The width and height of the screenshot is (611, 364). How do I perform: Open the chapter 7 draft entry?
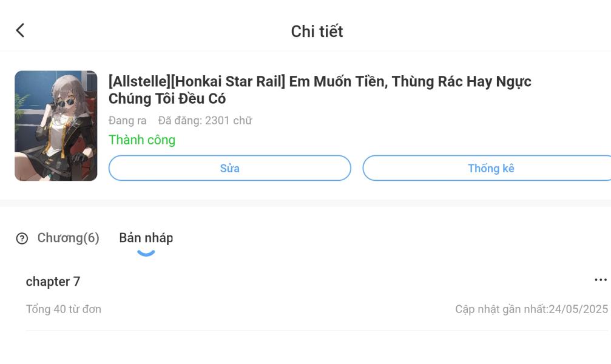[x=53, y=281]
